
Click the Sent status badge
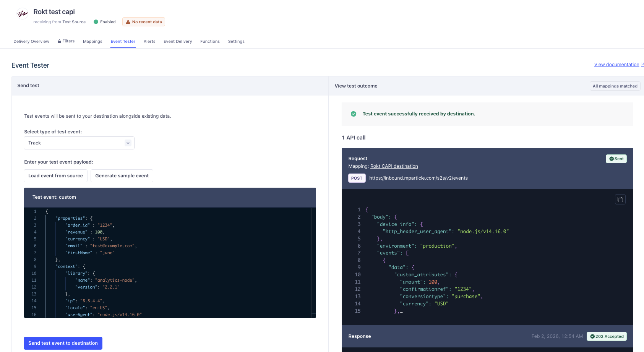tap(616, 159)
